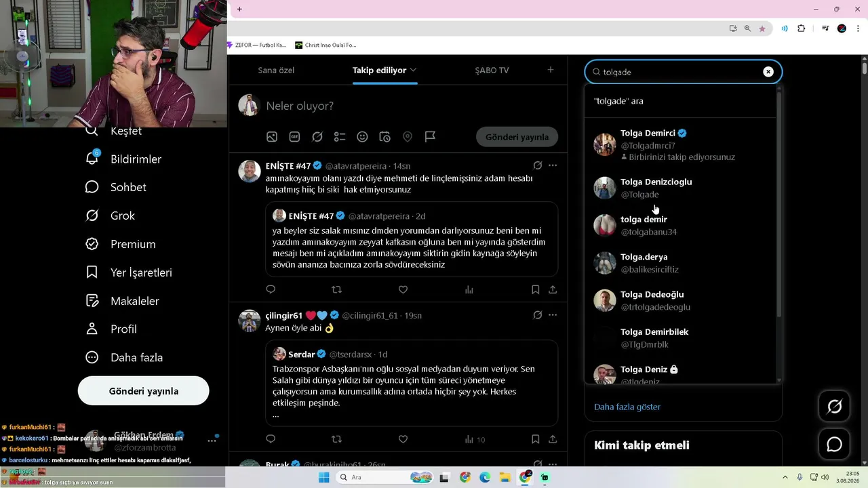Choose tolga demir @tolgabanu34 result
This screenshot has height=488, width=868.
(681, 225)
